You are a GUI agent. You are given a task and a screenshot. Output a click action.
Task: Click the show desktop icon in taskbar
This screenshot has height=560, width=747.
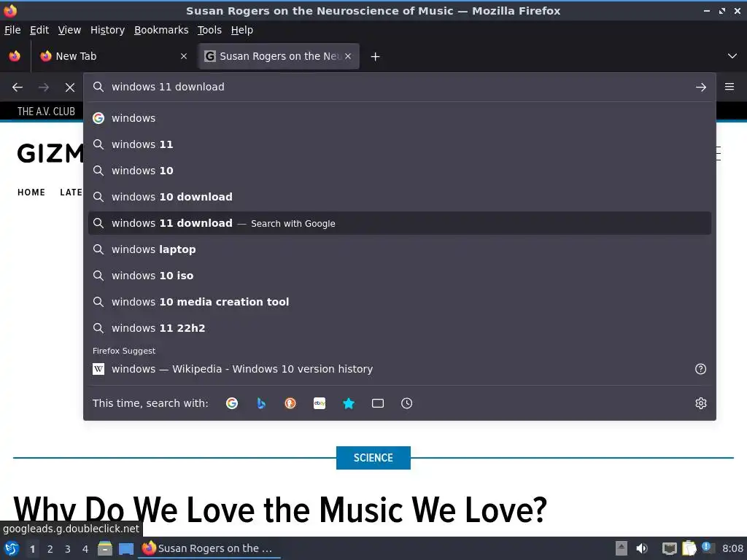coord(126,549)
